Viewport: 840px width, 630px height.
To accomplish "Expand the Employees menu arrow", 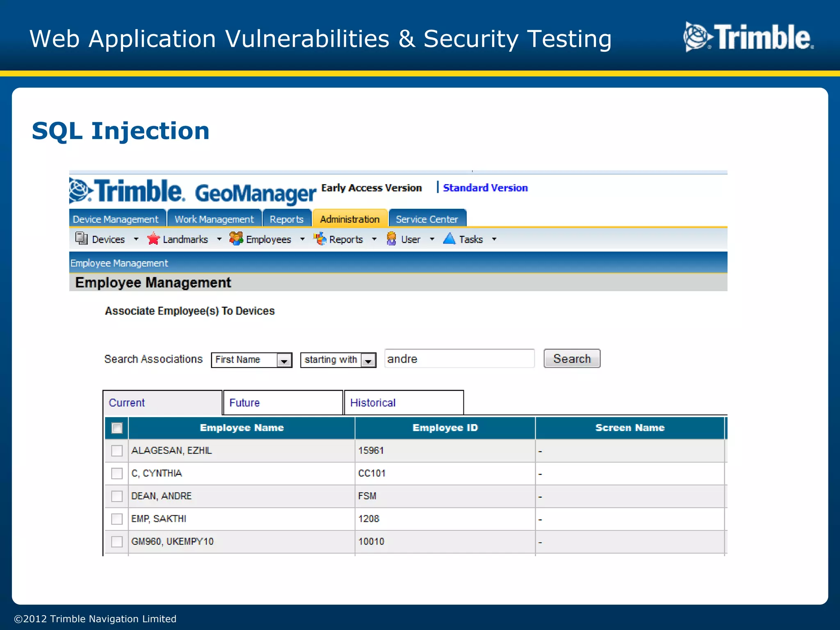I will [302, 239].
